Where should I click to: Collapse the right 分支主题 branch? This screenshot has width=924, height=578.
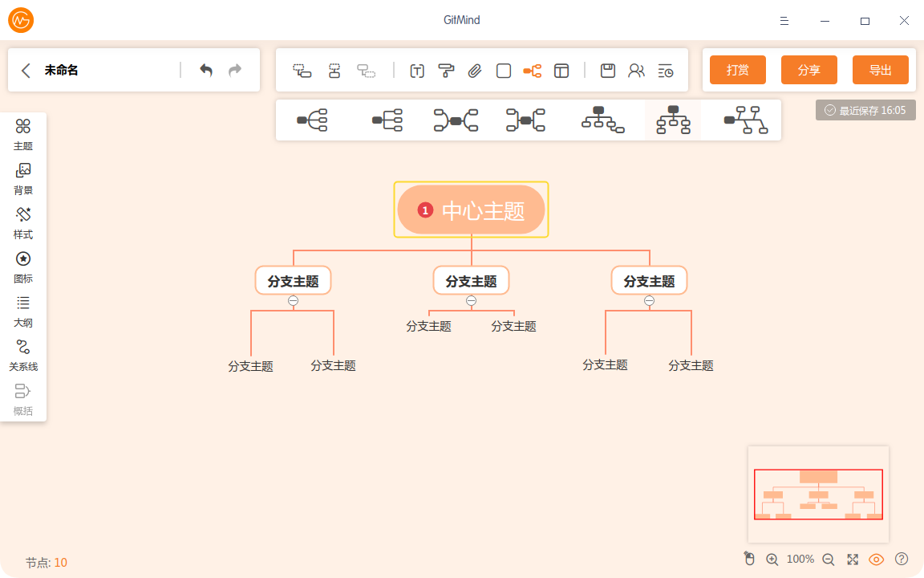click(650, 301)
